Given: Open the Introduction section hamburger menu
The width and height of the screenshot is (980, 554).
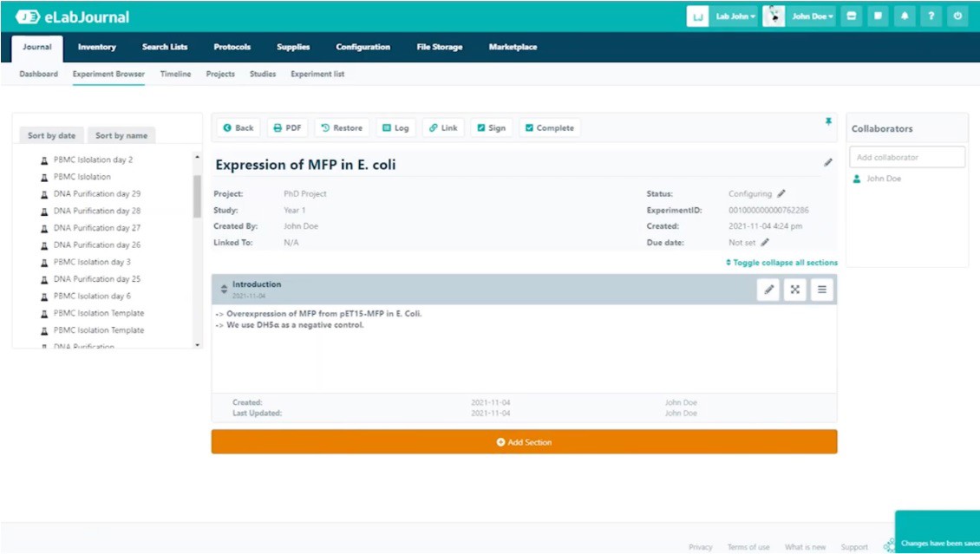Looking at the screenshot, I should 821,290.
